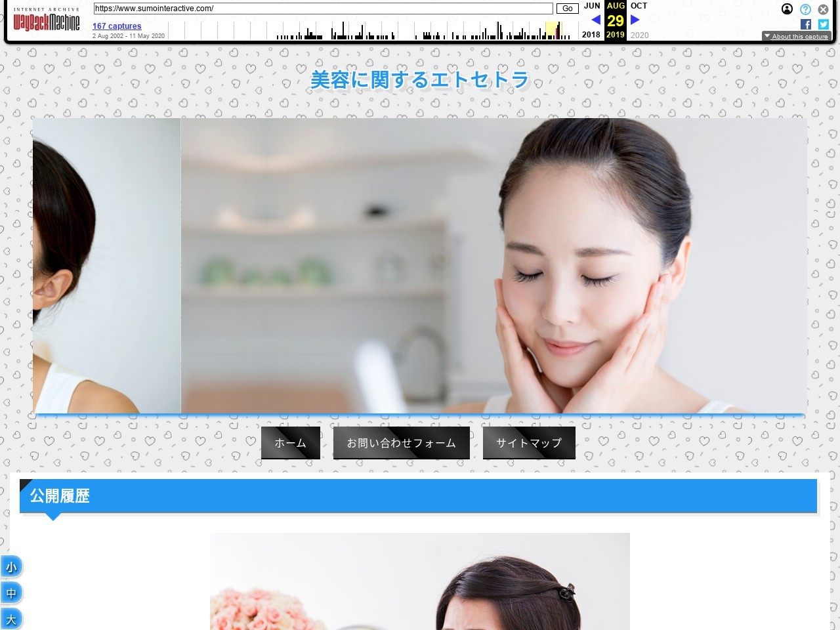840x630 pixels.
Task: Open the Wayback Machine profile icon
Action: click(x=787, y=9)
